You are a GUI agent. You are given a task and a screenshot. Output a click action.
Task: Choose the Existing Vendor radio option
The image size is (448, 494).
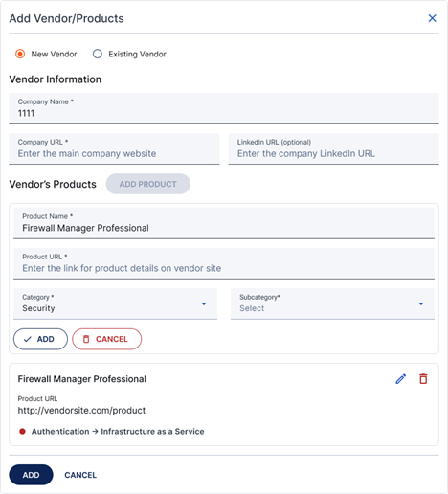click(98, 54)
